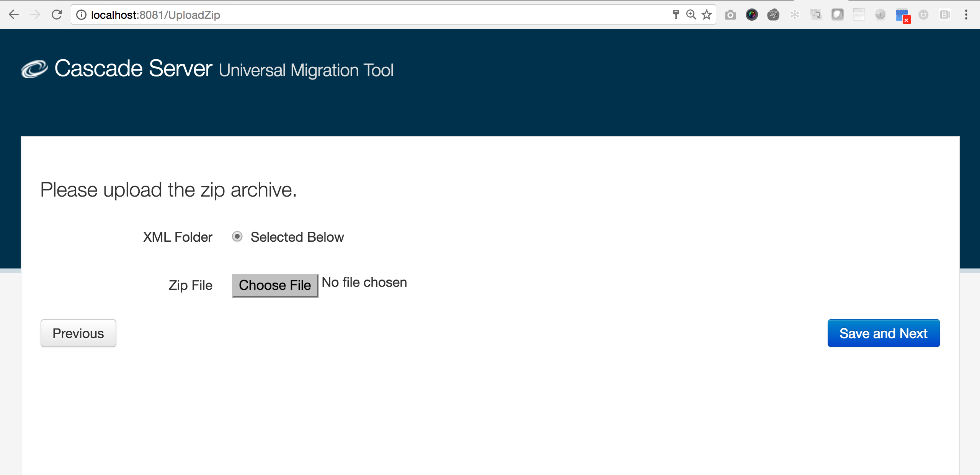Bookmark this page with the star

[x=707, y=15]
